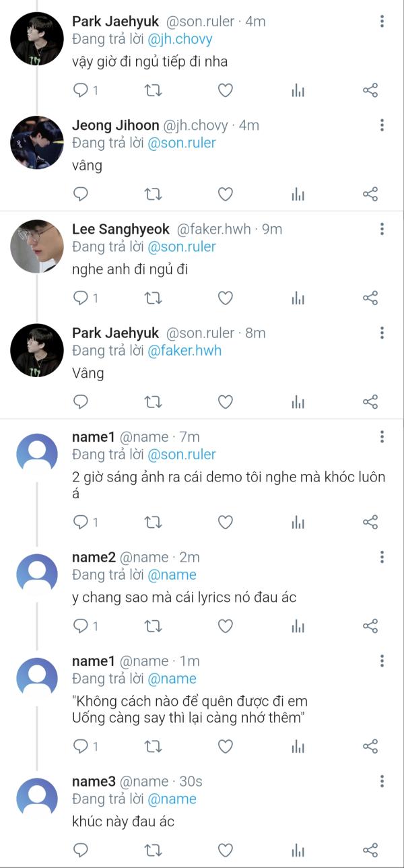
Task: Like Park Jaehyuk's "vậy giờ đi ngủ" tweet
Action: pyautogui.click(x=226, y=91)
